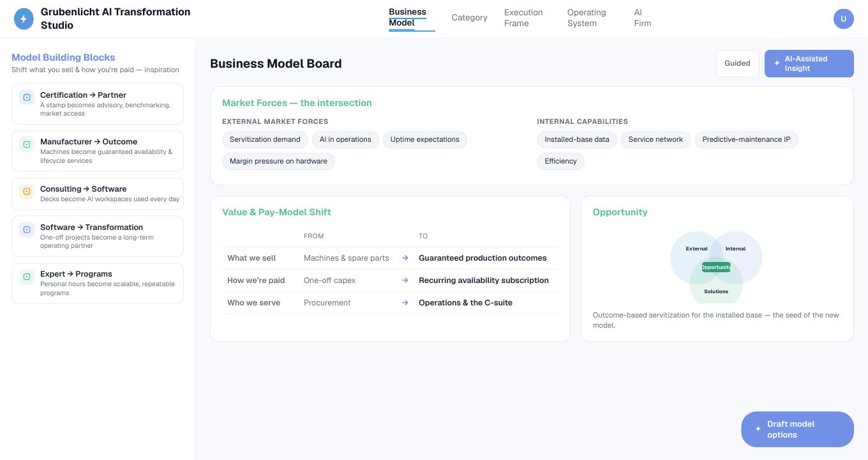Click the outcome-based servitization description text
This screenshot has height=460, width=868.
[716, 320]
